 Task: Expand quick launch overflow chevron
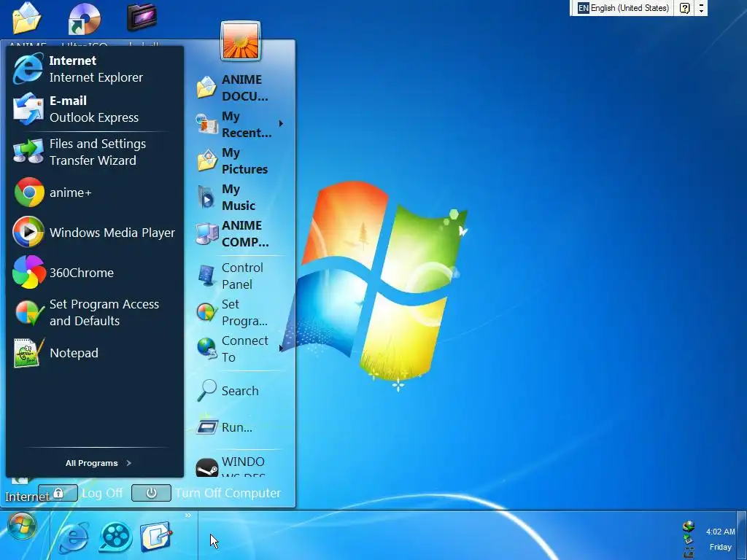tap(188, 516)
